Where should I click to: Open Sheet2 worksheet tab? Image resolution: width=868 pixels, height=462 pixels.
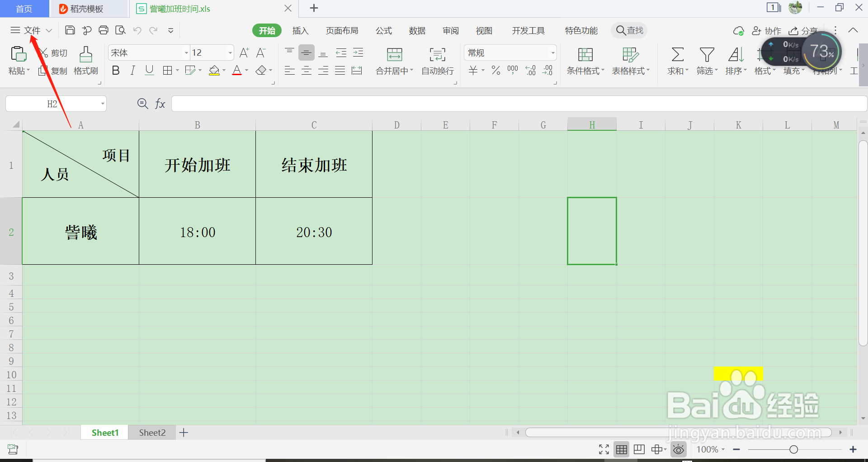152,433
